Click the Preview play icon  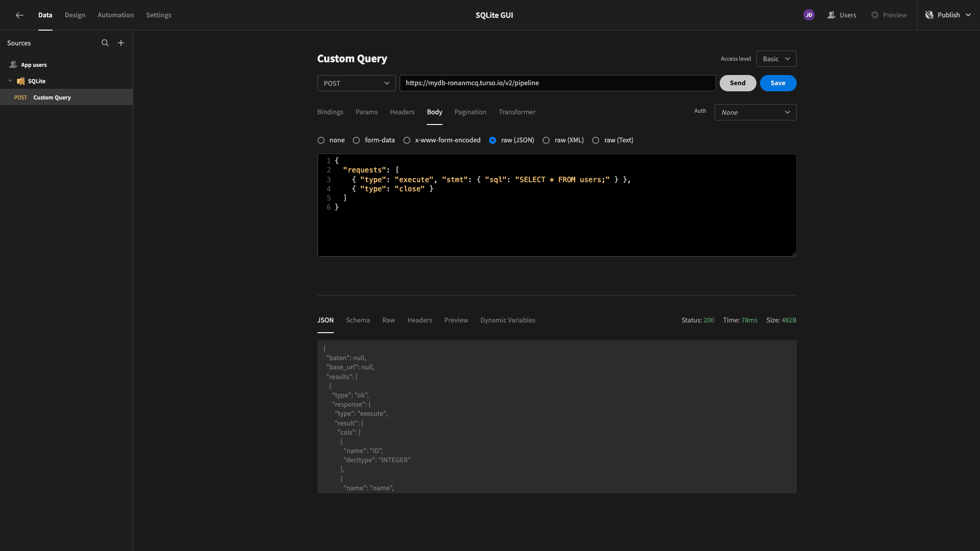(875, 15)
